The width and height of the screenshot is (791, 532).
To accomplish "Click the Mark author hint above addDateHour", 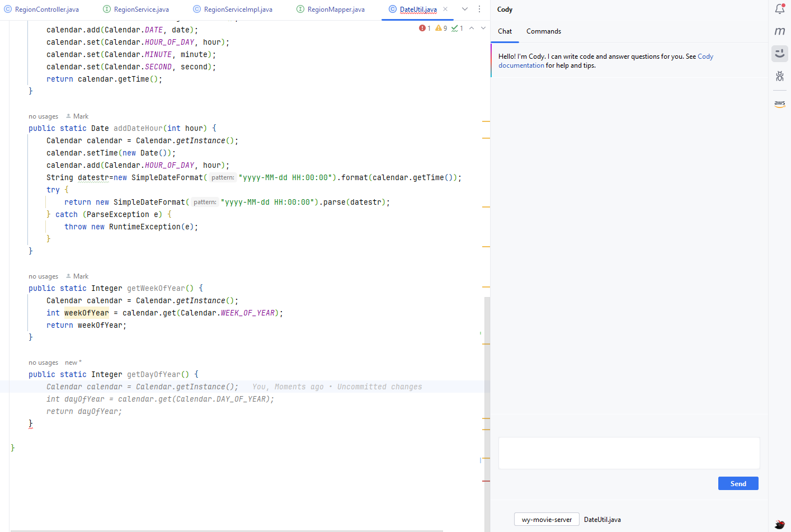I will coord(77,116).
